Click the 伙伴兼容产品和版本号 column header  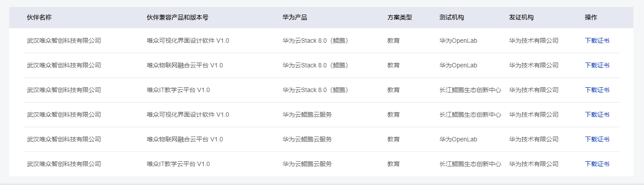tap(177, 18)
